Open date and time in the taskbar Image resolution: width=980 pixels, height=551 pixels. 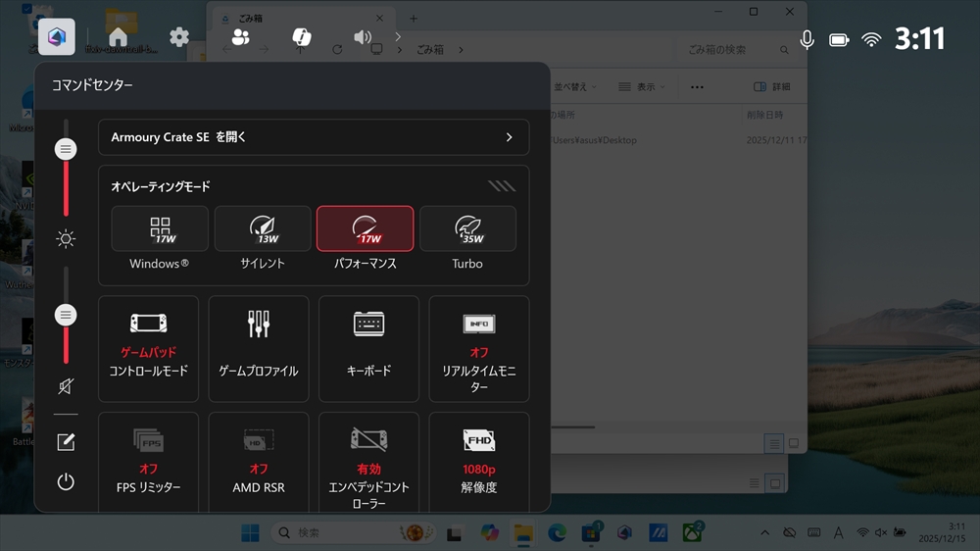coord(943,533)
